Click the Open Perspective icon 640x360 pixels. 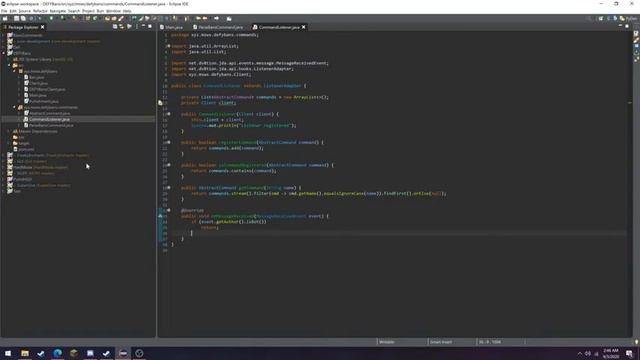pos(601,18)
